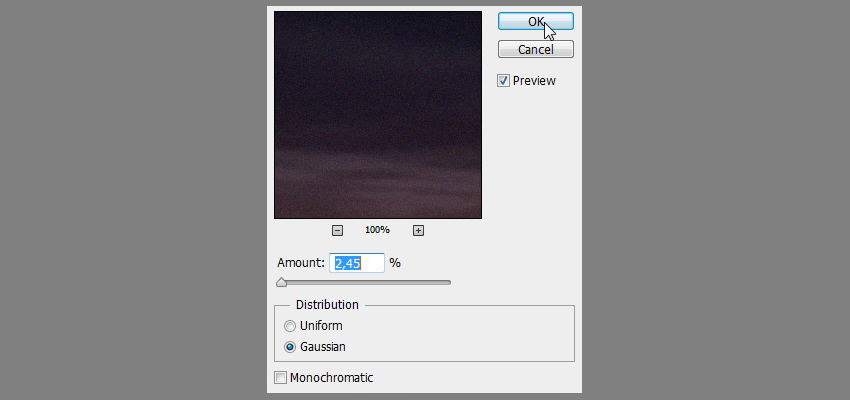Viewport: 850px width, 400px height.
Task: Click inside the noise preview image
Action: coord(378,115)
